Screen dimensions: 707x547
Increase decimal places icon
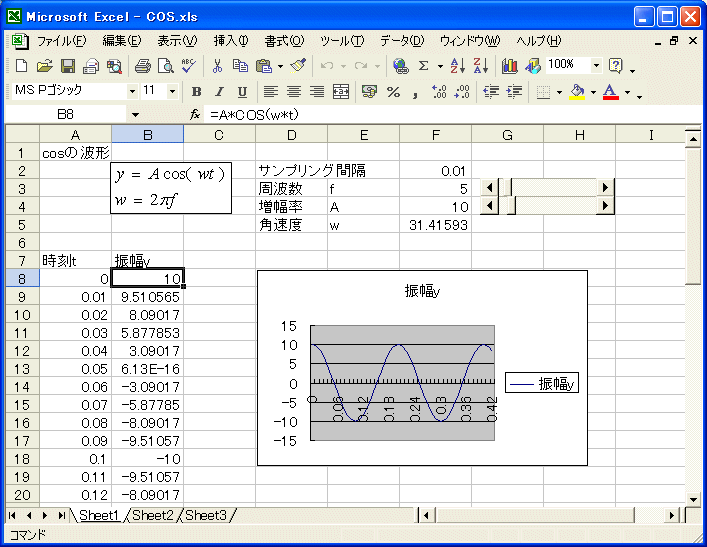[x=439, y=92]
